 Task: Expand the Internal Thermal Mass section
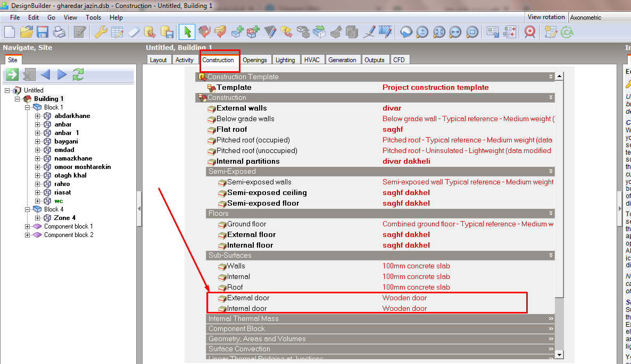coord(380,319)
